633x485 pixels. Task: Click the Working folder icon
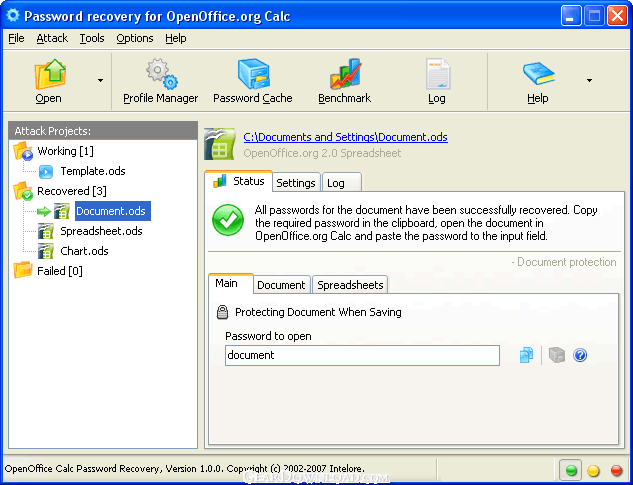[23, 151]
